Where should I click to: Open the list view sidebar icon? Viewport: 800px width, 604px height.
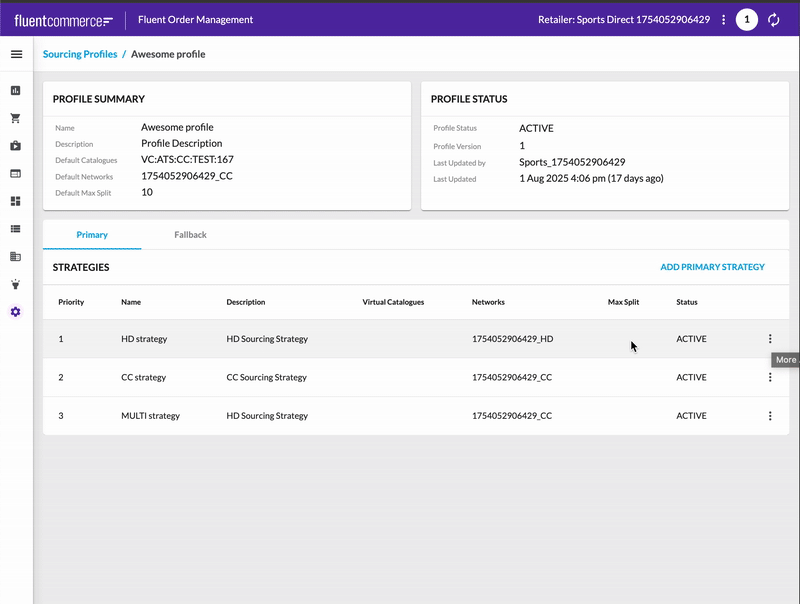pyautogui.click(x=16, y=229)
